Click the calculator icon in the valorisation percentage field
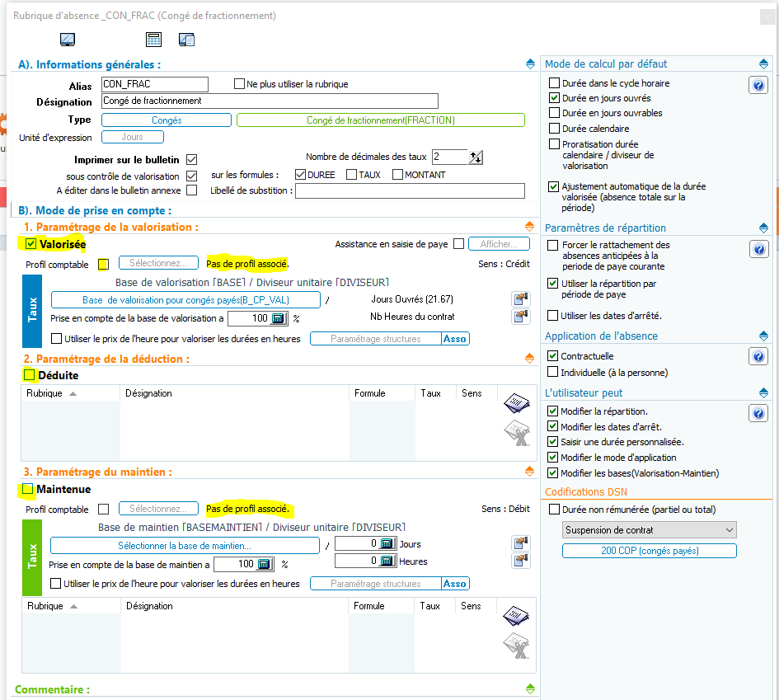779x700 pixels. 278,318
